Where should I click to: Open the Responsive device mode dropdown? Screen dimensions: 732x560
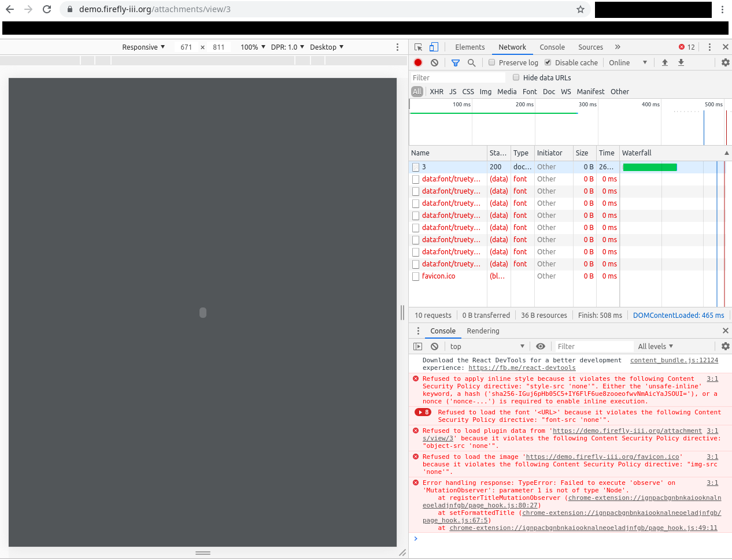(143, 47)
